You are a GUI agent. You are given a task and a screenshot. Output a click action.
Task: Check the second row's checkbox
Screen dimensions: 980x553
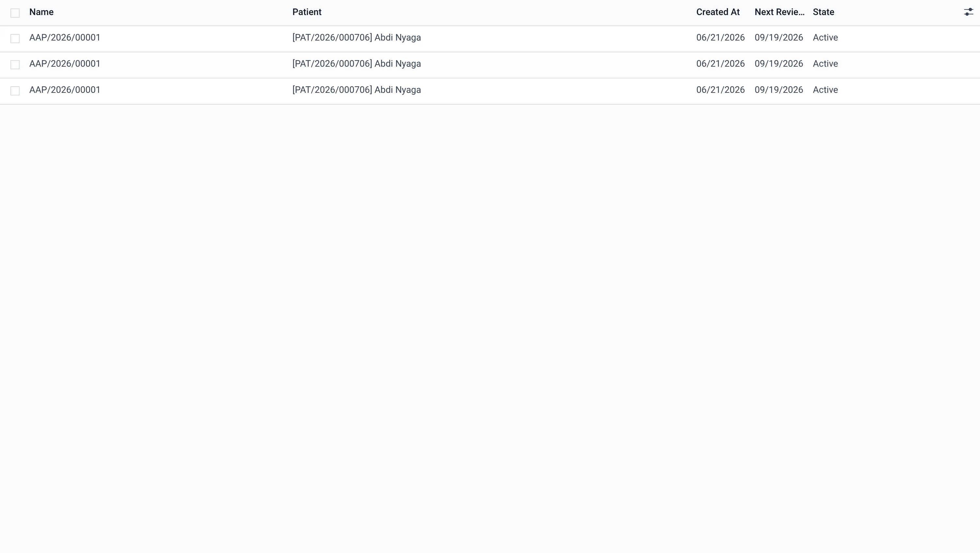pyautogui.click(x=15, y=65)
